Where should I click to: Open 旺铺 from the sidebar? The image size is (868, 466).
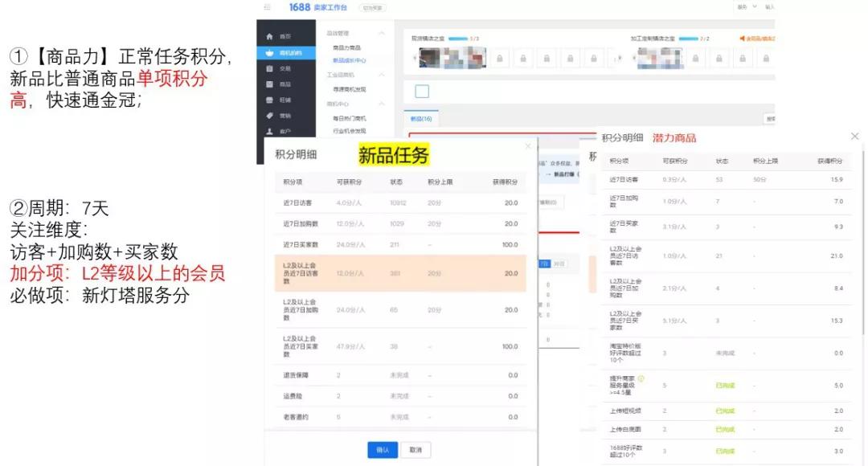(x=268, y=100)
